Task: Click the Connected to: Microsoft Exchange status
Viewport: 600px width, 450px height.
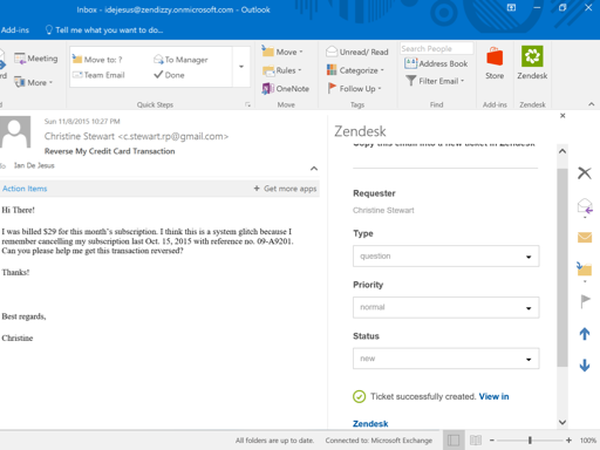Action: (x=379, y=440)
